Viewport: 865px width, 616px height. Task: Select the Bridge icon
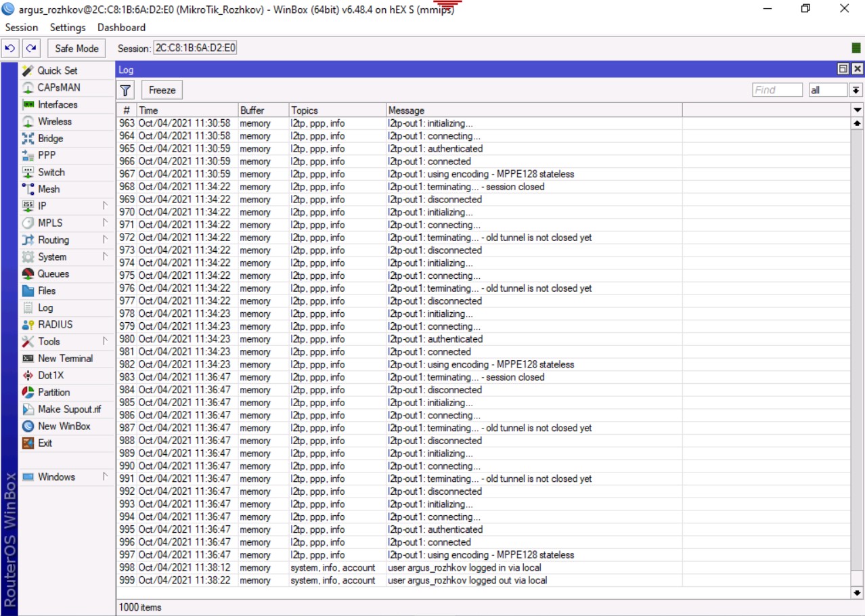coord(28,138)
